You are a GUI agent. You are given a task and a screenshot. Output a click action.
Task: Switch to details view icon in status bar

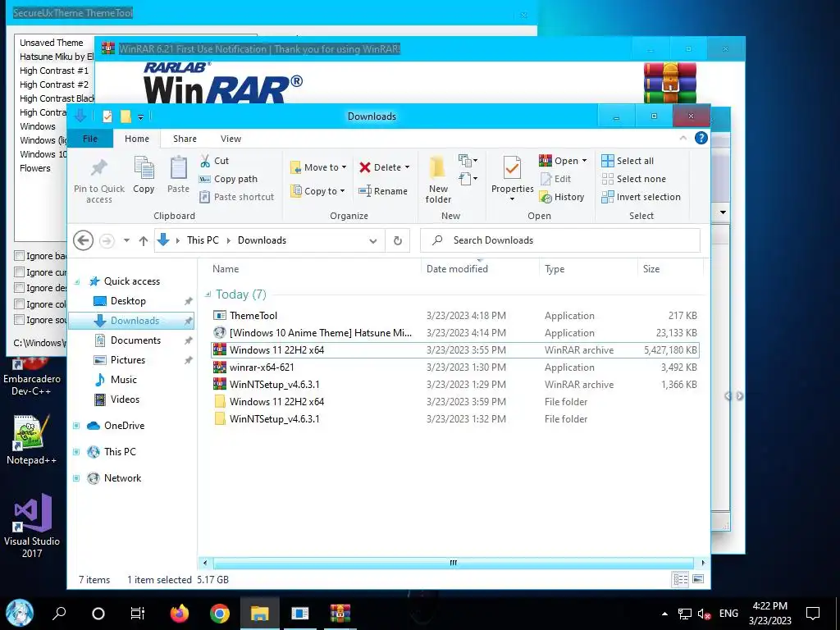coord(680,579)
